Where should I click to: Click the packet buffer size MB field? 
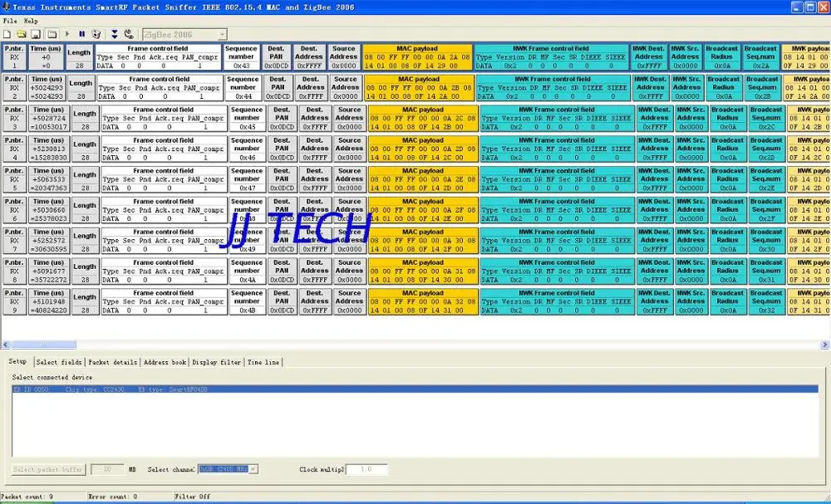pyautogui.click(x=107, y=470)
